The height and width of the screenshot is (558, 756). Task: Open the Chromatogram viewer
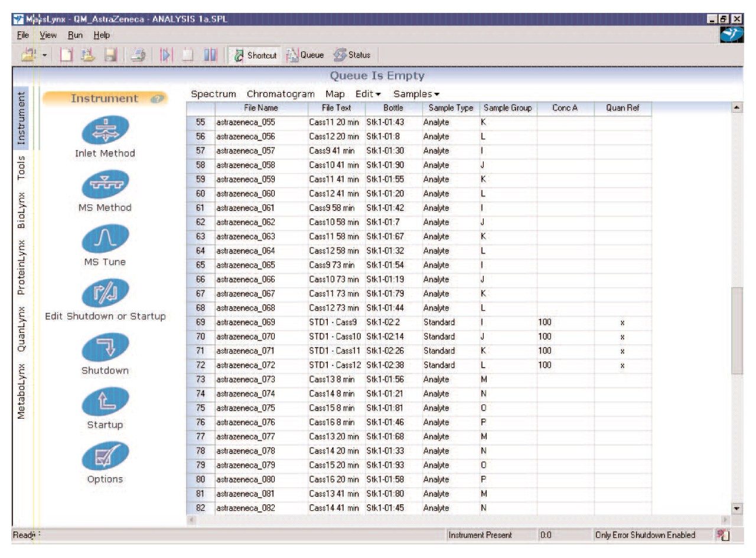281,94
